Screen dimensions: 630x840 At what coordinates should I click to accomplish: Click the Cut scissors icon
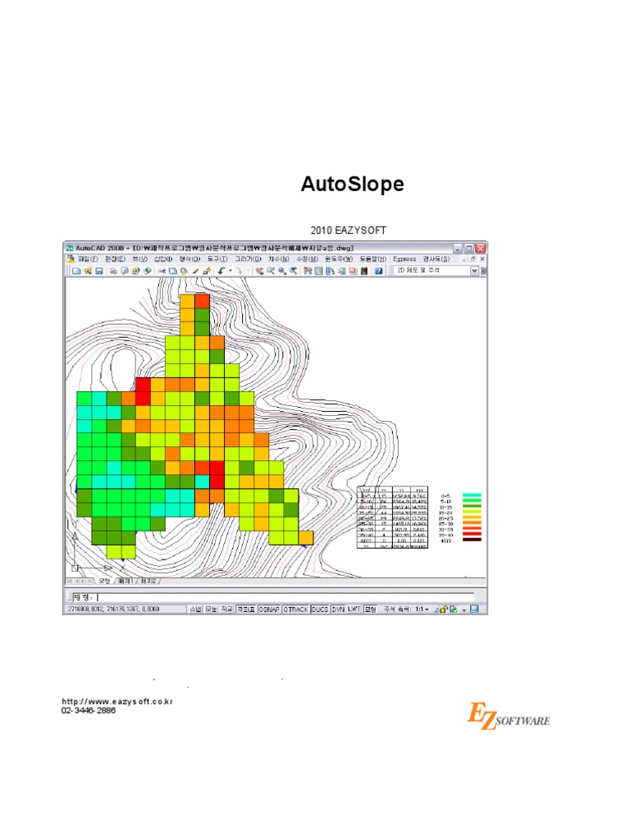162,271
